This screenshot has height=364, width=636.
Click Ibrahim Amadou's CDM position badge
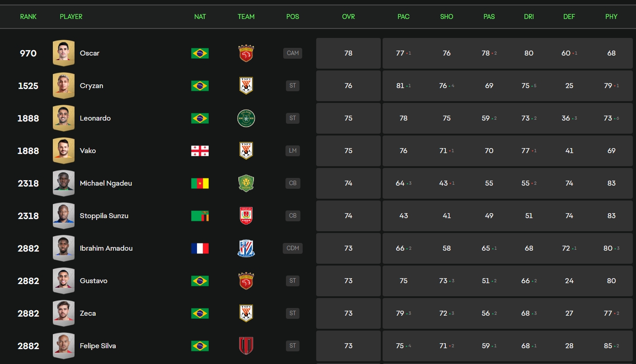(x=293, y=248)
